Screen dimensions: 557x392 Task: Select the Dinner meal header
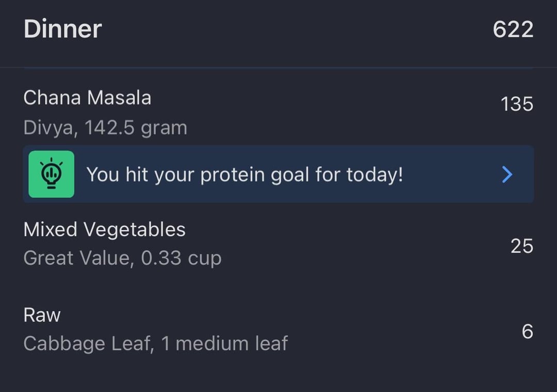pyautogui.click(x=63, y=29)
